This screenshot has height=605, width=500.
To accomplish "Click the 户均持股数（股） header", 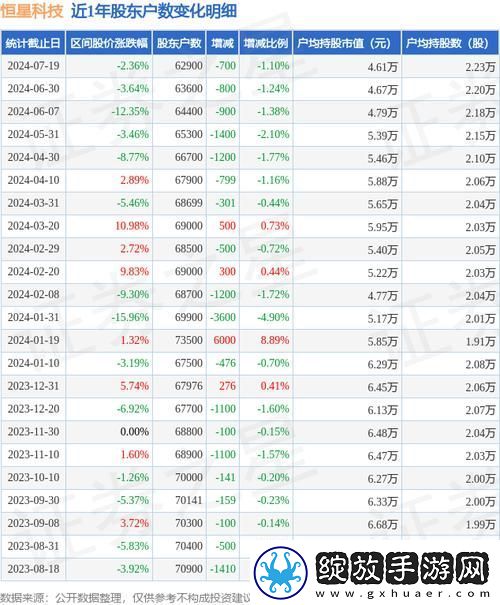I will [448, 43].
